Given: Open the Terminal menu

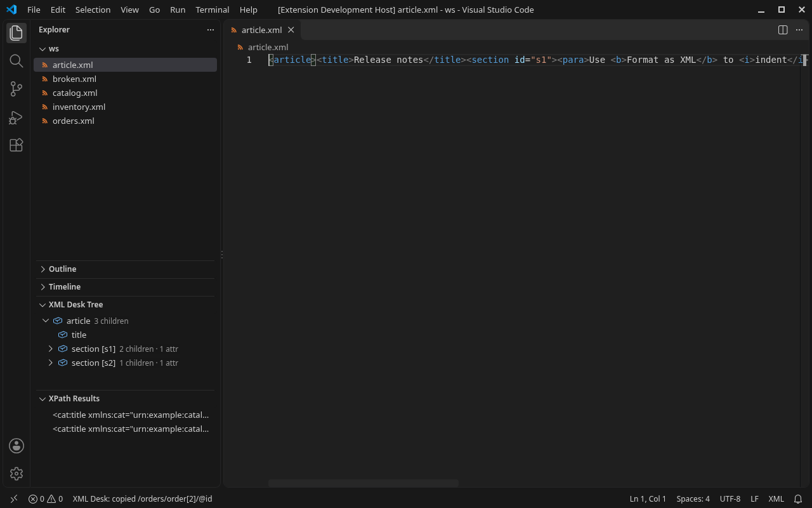Looking at the screenshot, I should [x=213, y=10].
